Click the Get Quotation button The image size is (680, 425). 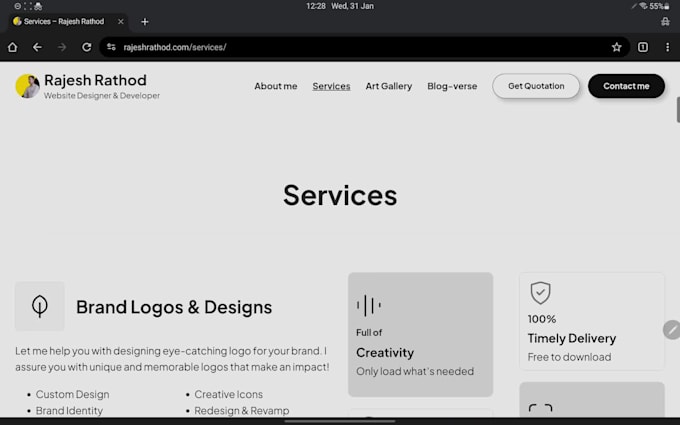(536, 86)
